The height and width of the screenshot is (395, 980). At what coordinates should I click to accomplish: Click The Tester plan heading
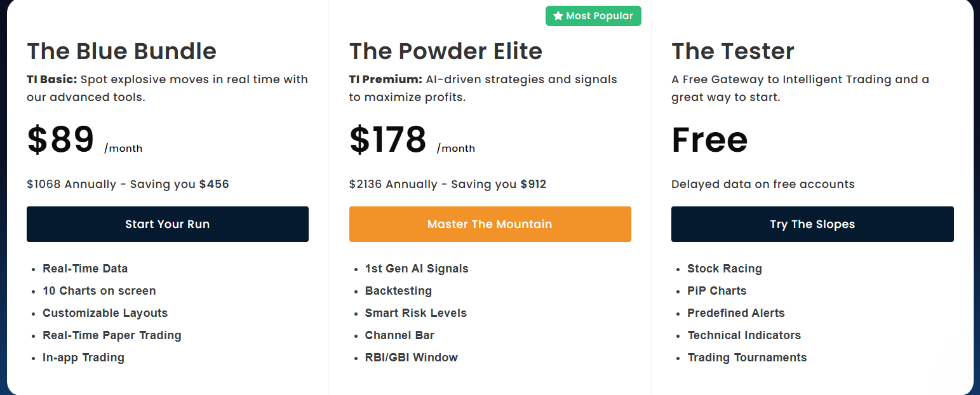coord(733,51)
